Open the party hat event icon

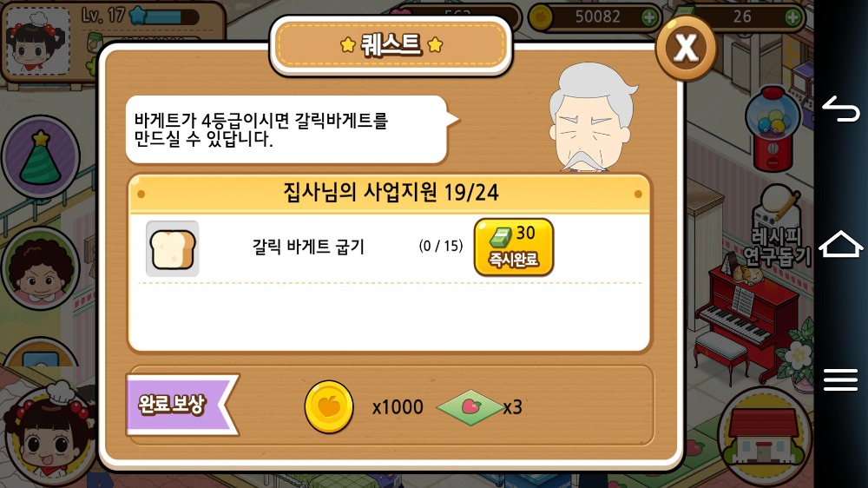41,156
